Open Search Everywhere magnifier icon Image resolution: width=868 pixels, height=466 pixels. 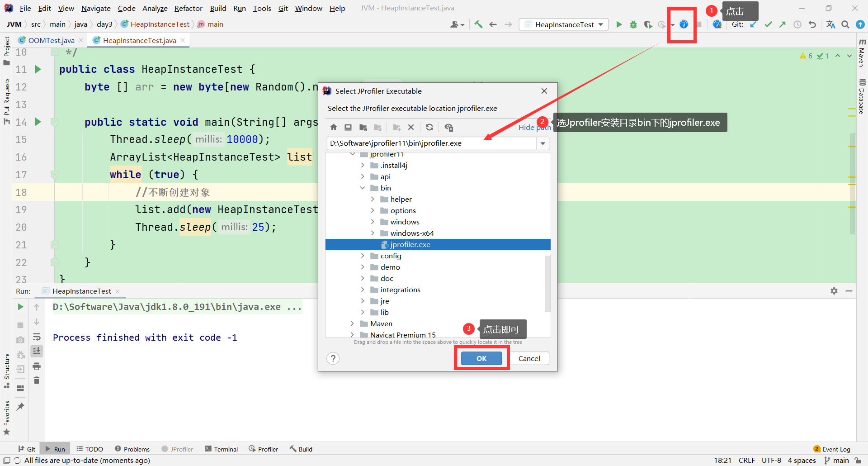845,24
